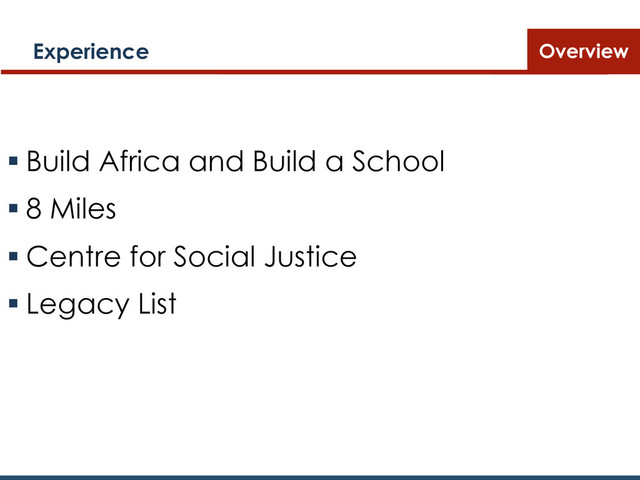The image size is (640, 480).
Task: Click the bullet marker beside Legacy List
Action: (x=13, y=303)
